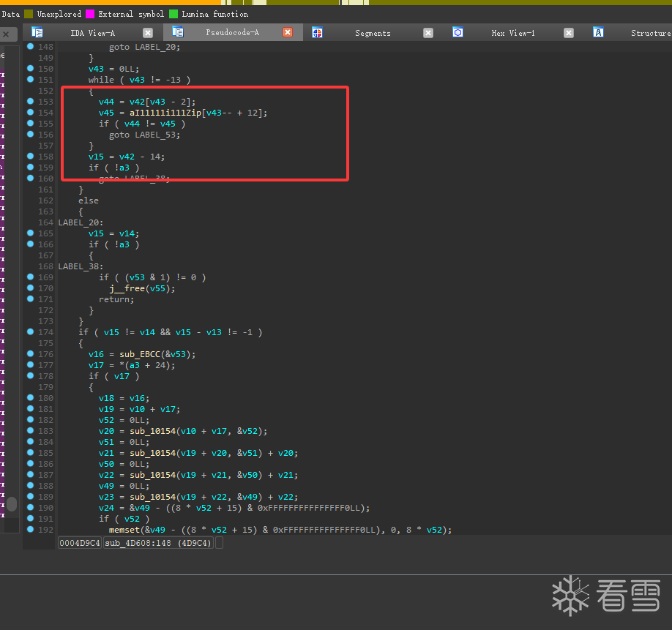Click the LABEL_38: label definition
Screen dimensions: 672x630
pos(81,266)
